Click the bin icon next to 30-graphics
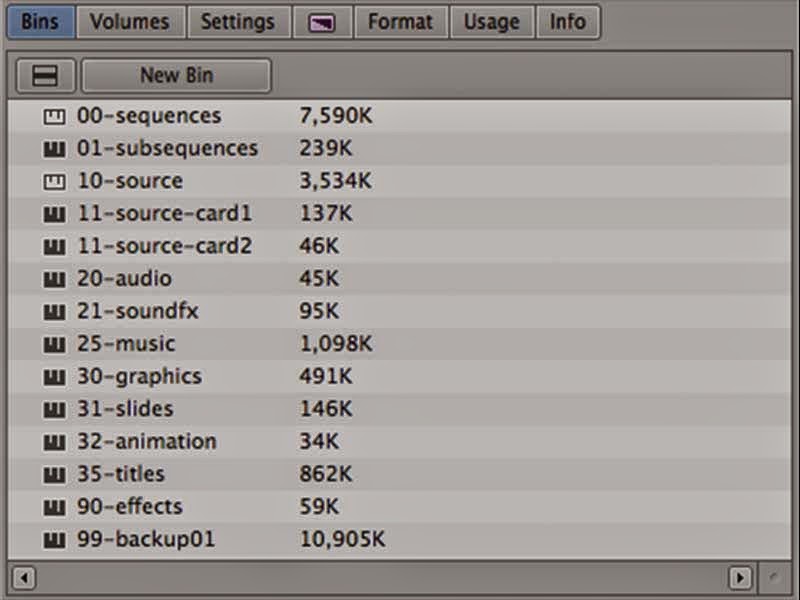 click(x=54, y=377)
